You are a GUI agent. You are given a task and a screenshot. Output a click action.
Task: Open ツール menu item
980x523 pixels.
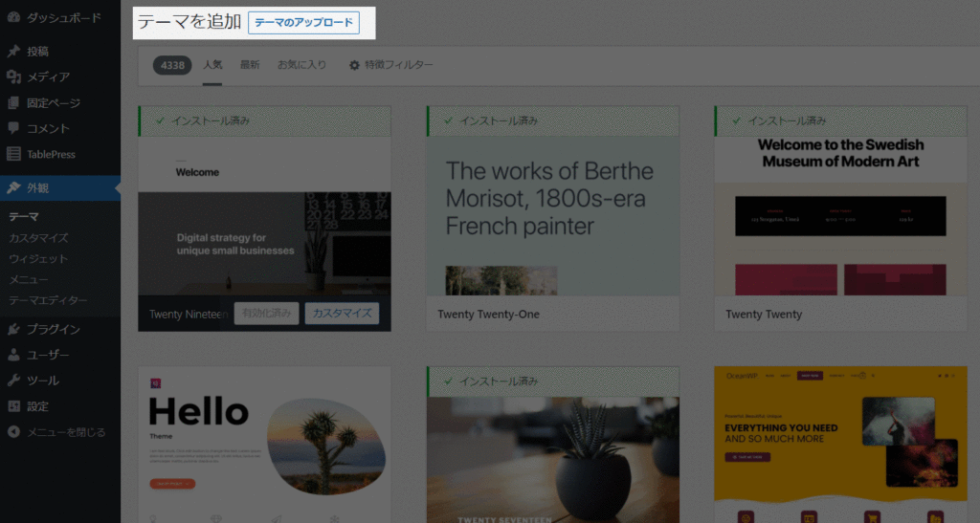coord(60,381)
